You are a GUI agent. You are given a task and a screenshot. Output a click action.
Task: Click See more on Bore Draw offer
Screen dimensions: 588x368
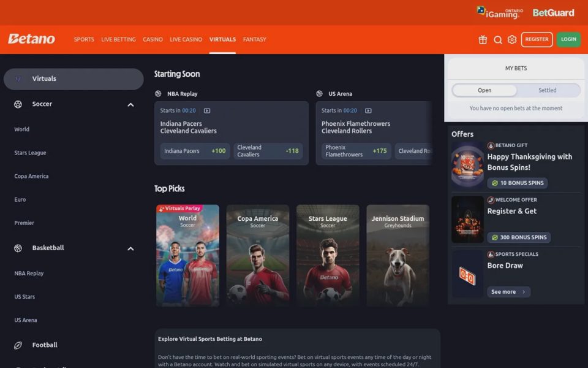[508, 292]
